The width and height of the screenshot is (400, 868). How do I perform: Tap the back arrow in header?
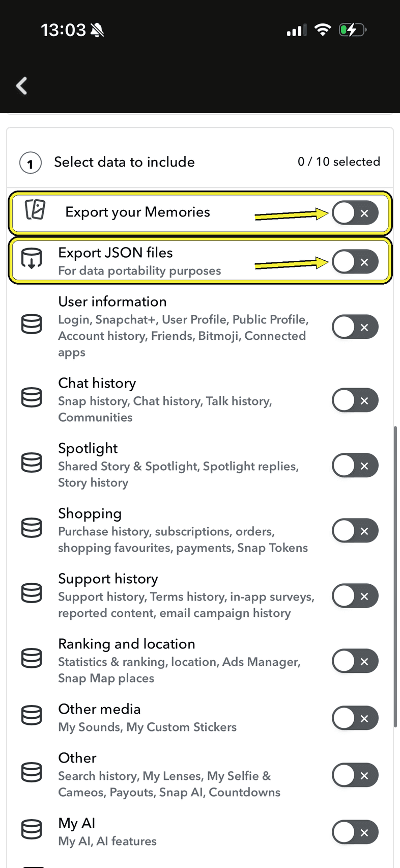coord(22,86)
